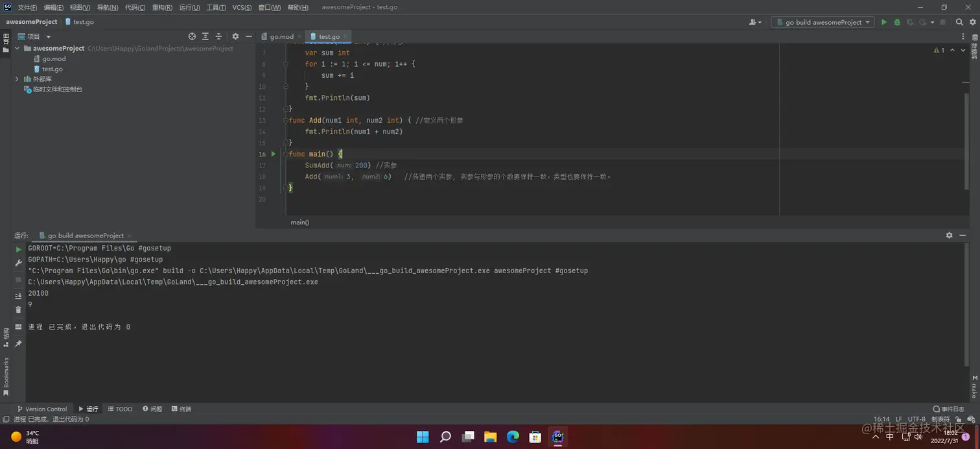The height and width of the screenshot is (449, 980).
Task: Click the profiler run icon in toolbar
Action: (922, 22)
